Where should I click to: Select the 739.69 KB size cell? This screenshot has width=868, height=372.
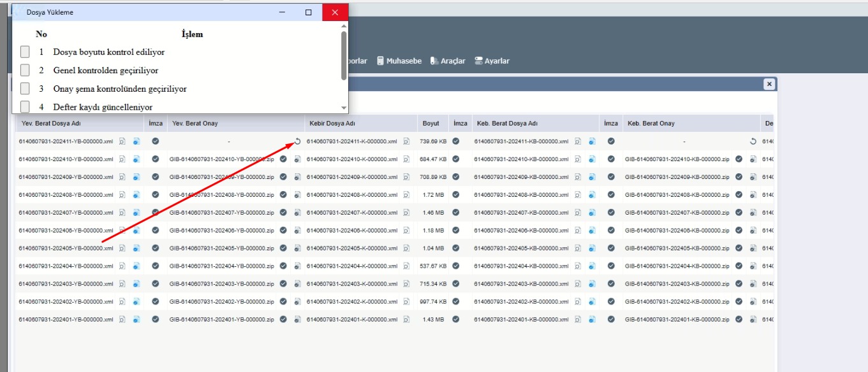coord(433,141)
